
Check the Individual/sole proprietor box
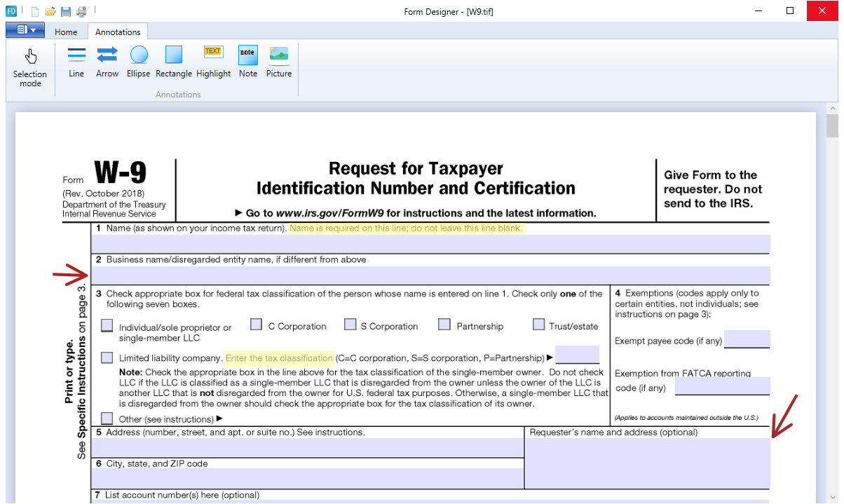point(107,325)
